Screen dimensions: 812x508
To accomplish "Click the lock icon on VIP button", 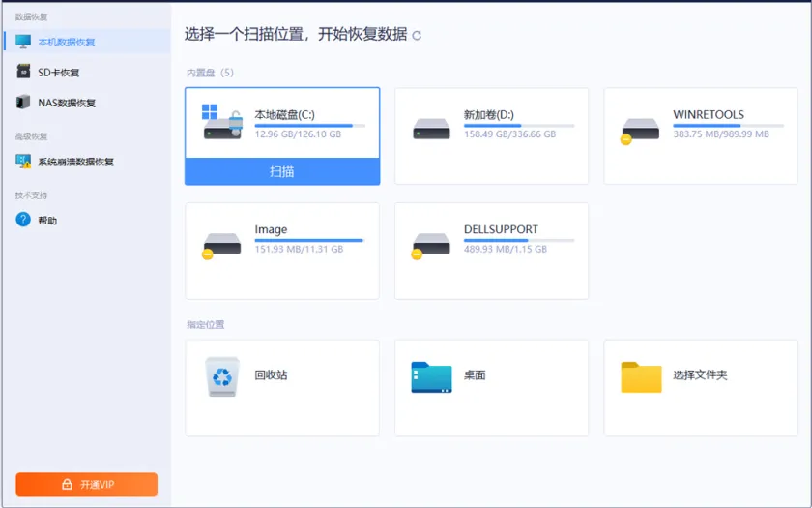I will point(67,485).
